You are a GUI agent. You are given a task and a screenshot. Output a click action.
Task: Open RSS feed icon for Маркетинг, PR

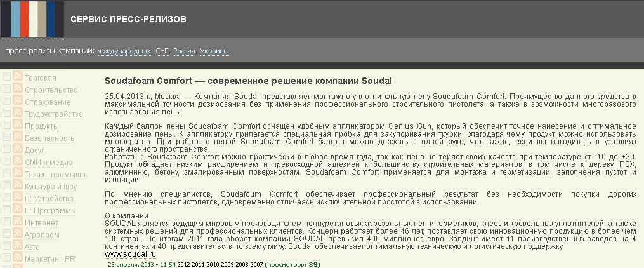point(18,257)
